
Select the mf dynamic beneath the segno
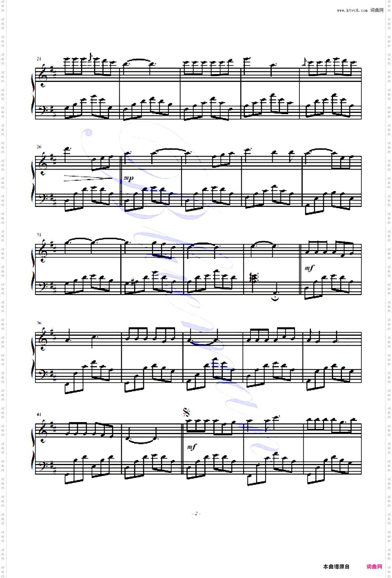tap(192, 447)
